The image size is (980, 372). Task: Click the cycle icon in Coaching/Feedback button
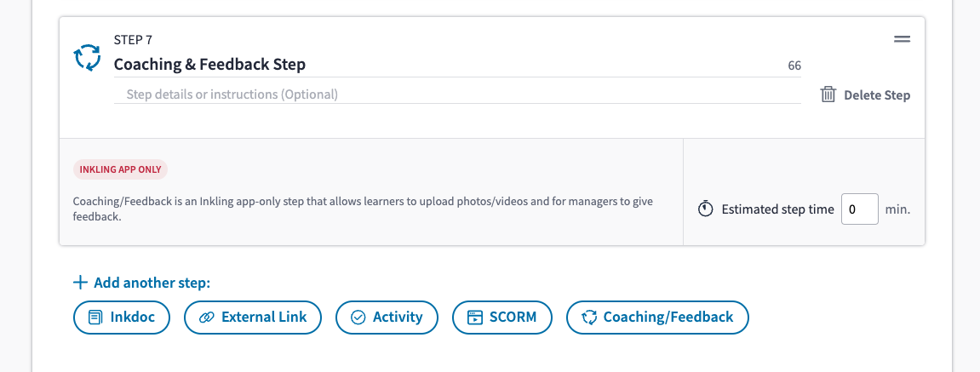[x=588, y=318]
